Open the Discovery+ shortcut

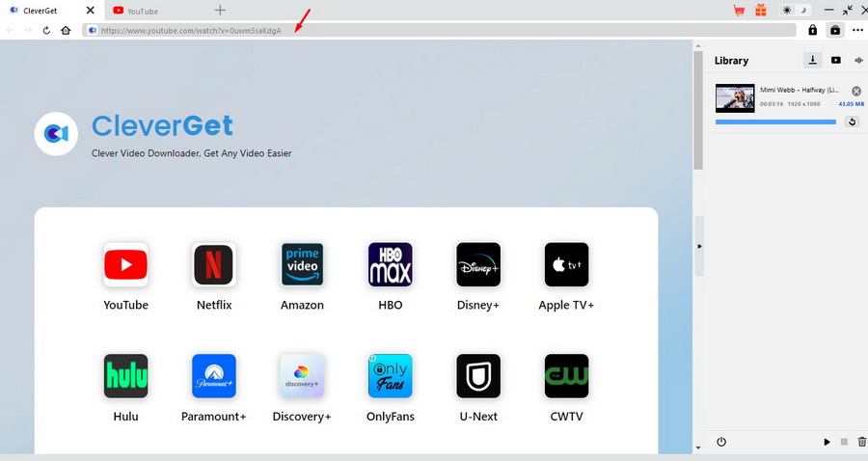302,376
